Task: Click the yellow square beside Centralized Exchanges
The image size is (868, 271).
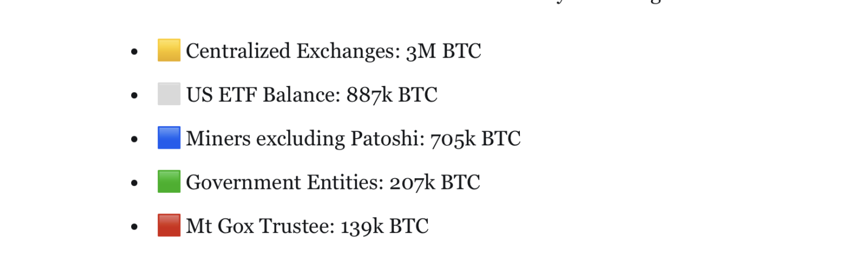Action: (169, 50)
